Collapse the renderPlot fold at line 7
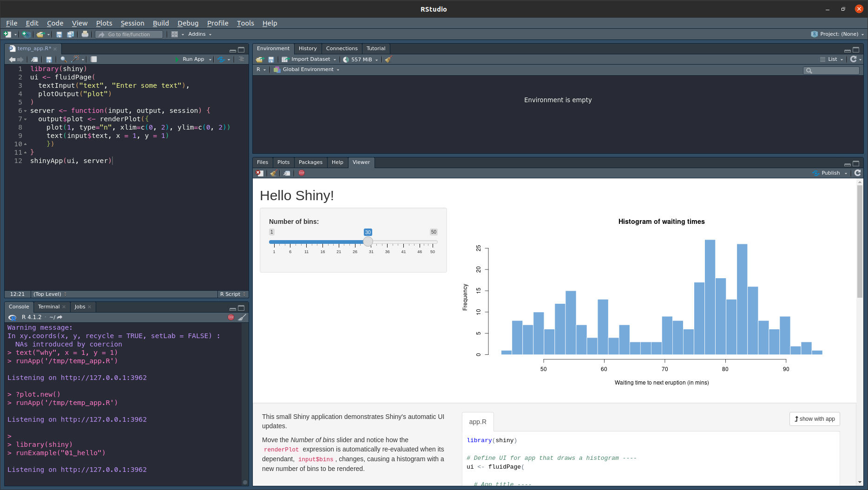 click(x=26, y=119)
